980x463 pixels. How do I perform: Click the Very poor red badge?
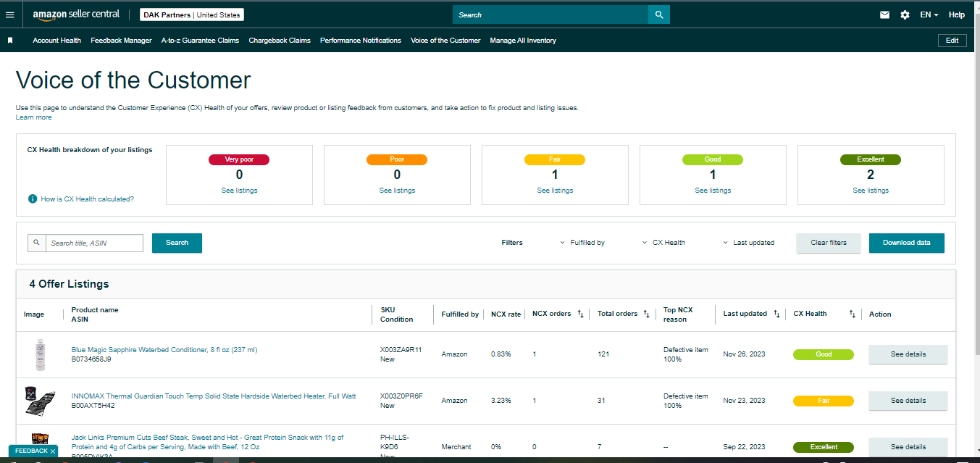(239, 159)
